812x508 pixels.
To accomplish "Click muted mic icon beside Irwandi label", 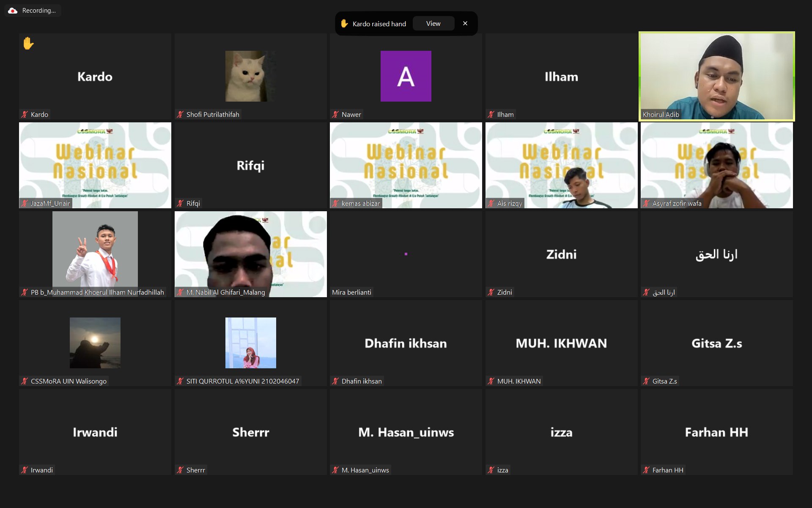I will [x=25, y=470].
